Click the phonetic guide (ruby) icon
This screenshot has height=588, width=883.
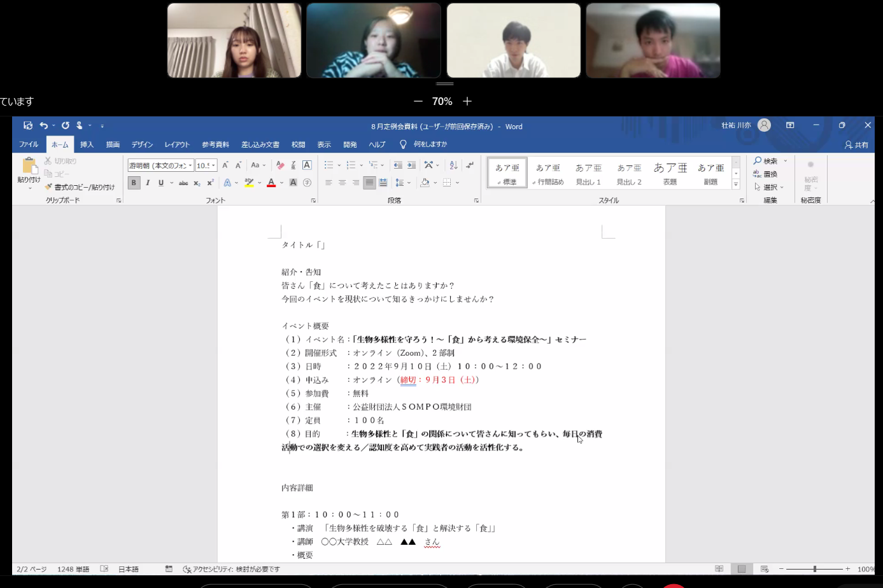[x=293, y=165]
